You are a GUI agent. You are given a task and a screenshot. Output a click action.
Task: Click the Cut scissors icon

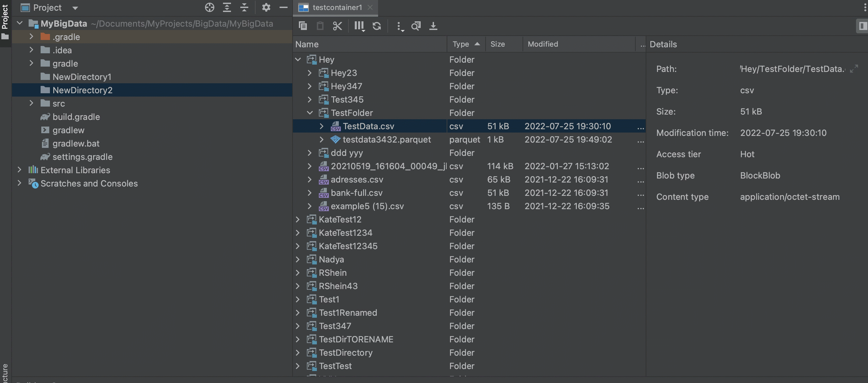point(337,26)
